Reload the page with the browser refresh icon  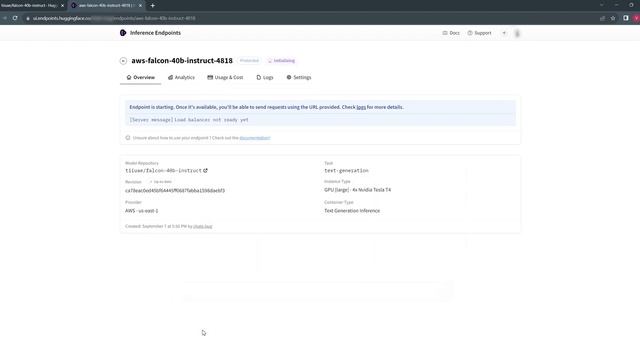[x=15, y=18]
